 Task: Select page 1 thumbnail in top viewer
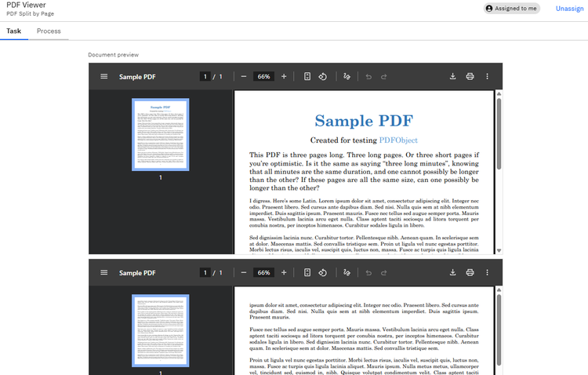click(160, 134)
